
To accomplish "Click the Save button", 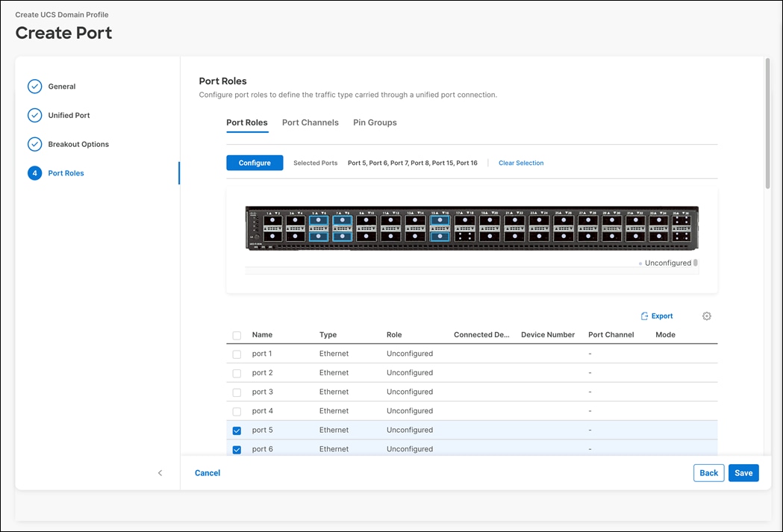I will [x=743, y=473].
